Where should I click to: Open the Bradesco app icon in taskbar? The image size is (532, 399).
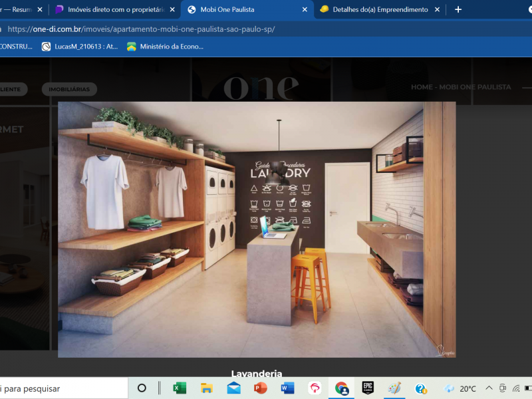[315, 388]
